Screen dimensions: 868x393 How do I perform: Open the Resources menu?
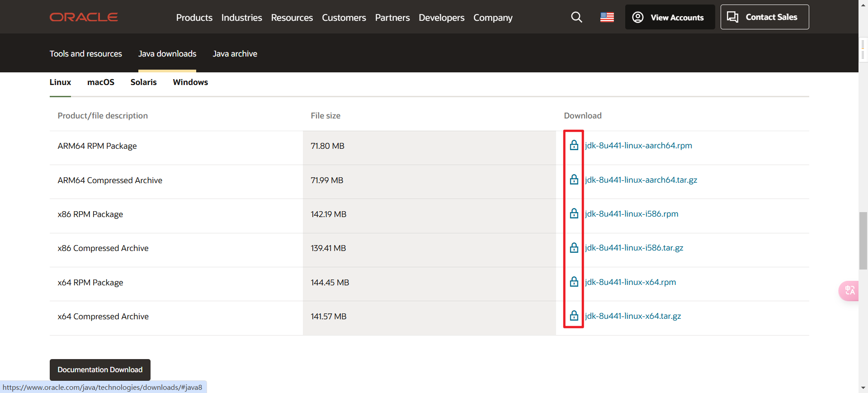pos(292,18)
